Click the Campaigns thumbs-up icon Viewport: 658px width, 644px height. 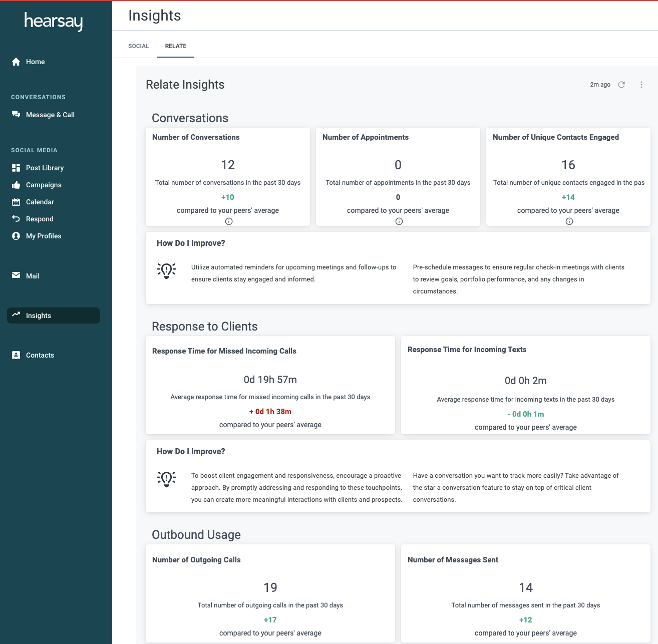[16, 185]
